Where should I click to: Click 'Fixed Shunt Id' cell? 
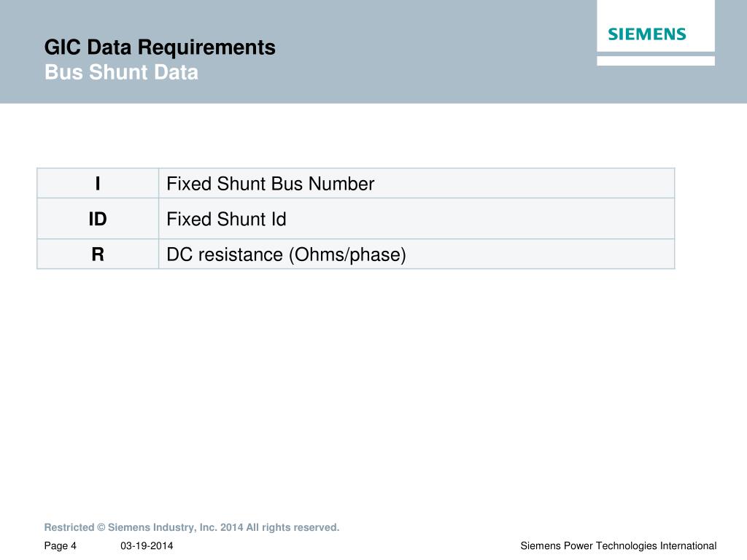pyautogui.click(x=417, y=219)
